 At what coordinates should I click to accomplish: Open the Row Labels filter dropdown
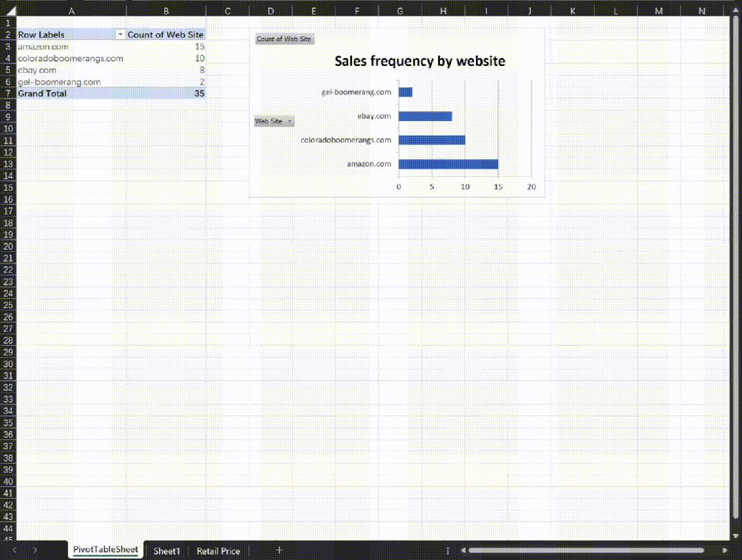click(120, 34)
